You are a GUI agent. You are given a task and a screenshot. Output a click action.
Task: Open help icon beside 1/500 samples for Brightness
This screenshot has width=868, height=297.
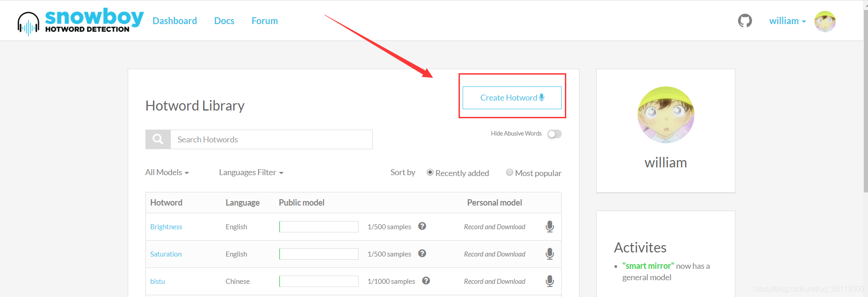click(422, 226)
